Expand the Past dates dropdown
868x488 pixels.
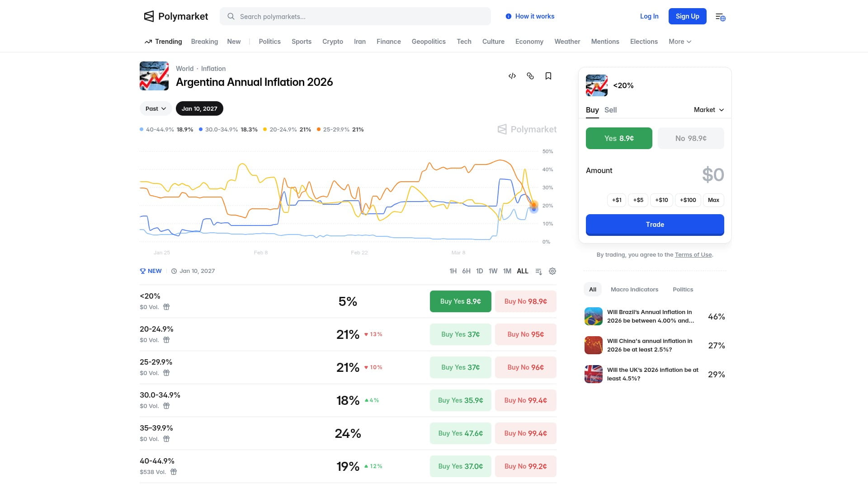(x=156, y=108)
